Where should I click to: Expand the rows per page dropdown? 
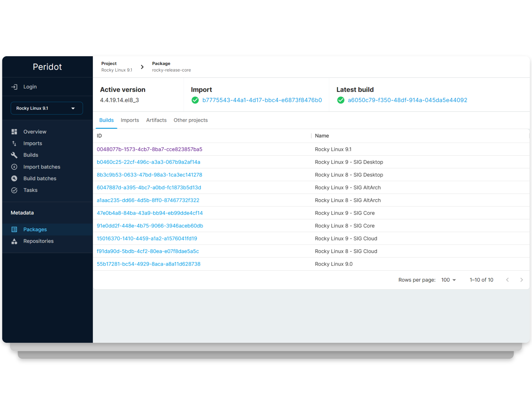tap(448, 280)
